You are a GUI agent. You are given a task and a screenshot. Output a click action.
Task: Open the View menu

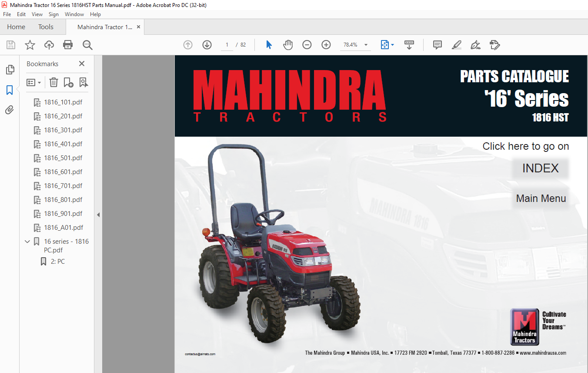click(37, 14)
